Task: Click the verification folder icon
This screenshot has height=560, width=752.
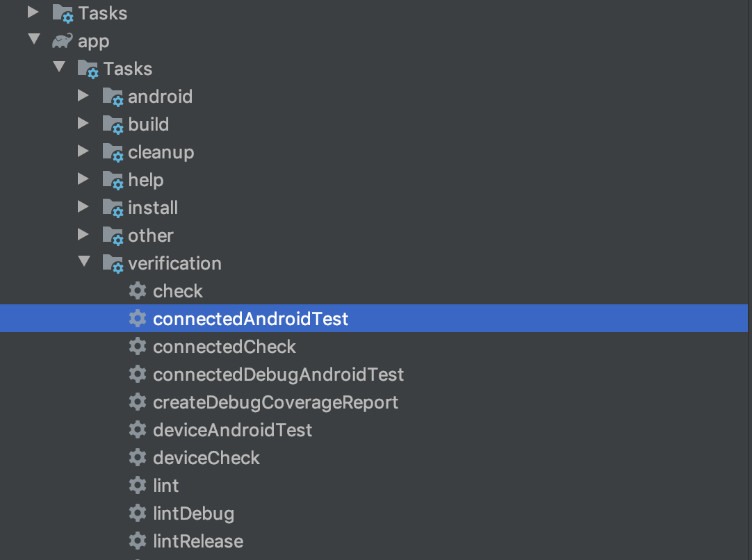Action: (x=113, y=263)
